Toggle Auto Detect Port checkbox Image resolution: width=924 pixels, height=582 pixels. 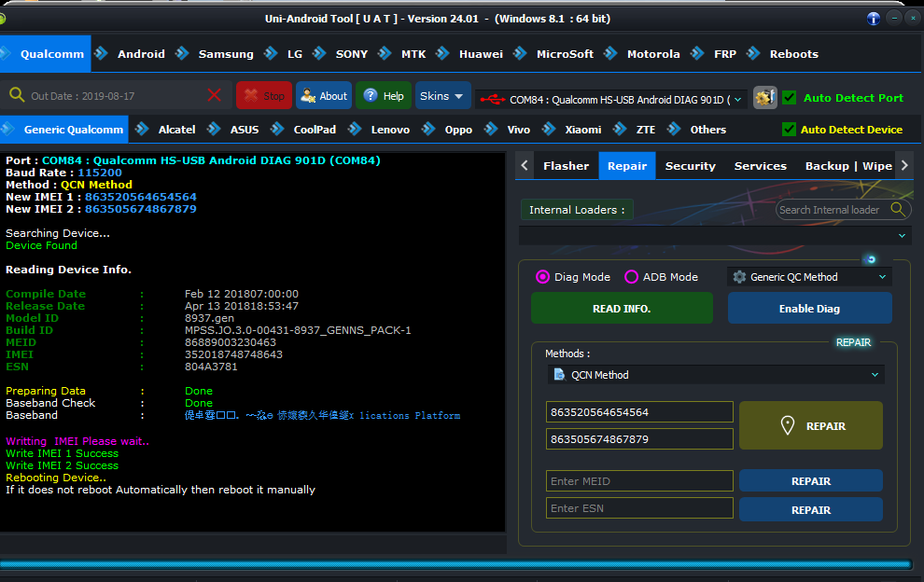pos(789,98)
